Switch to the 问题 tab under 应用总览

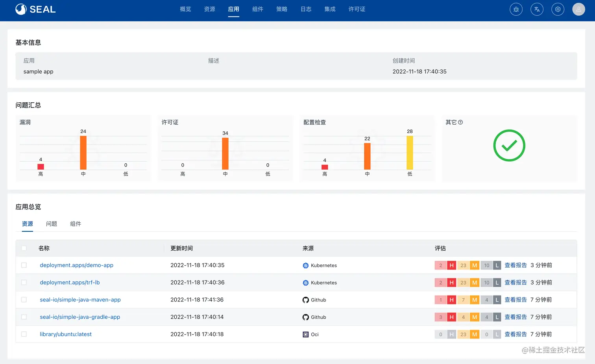click(x=52, y=224)
